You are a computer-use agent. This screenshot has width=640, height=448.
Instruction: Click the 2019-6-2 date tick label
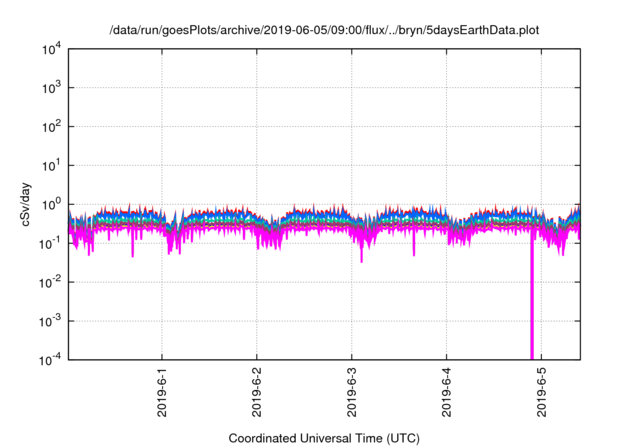(257, 392)
